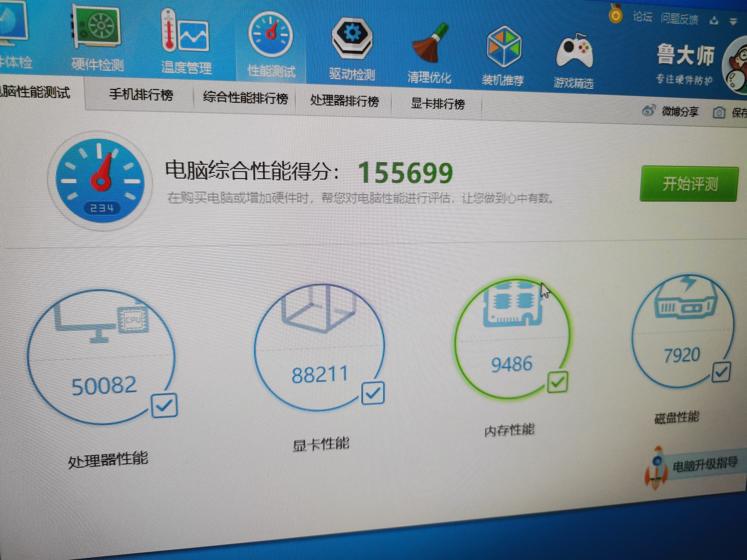This screenshot has width=747, height=560.
Task: Toggle the 磁盘性能 checkbox
Action: 721,372
